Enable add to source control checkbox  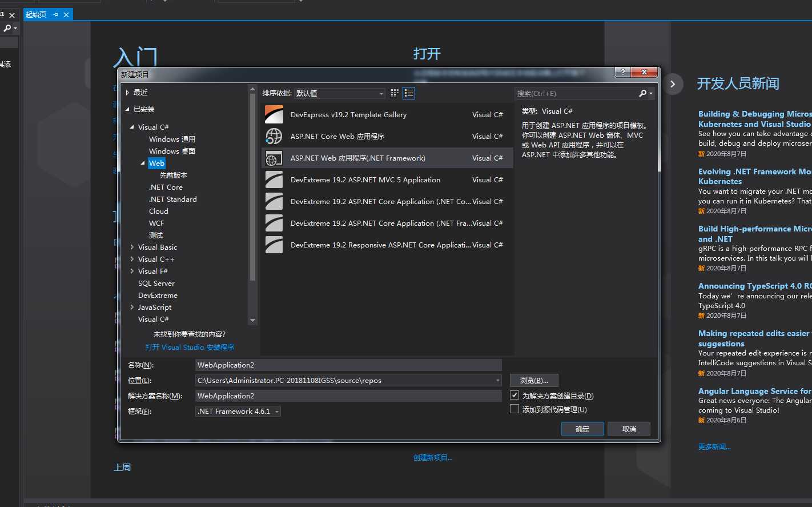coord(514,409)
